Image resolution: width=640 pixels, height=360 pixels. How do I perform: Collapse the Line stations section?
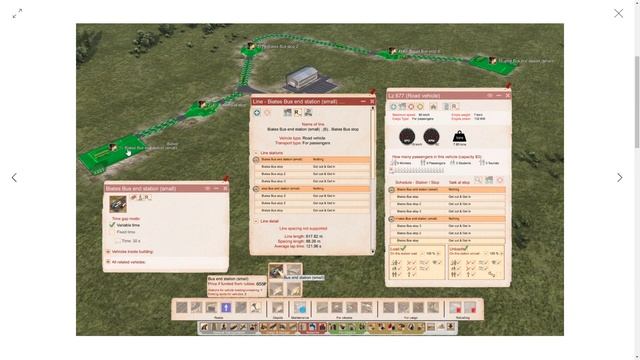(256, 153)
